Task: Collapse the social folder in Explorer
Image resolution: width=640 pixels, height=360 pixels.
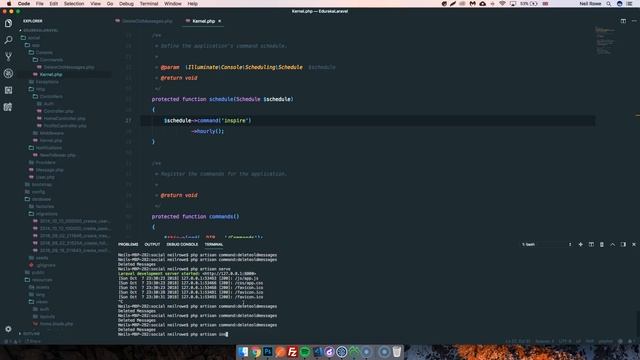Action: [34, 38]
